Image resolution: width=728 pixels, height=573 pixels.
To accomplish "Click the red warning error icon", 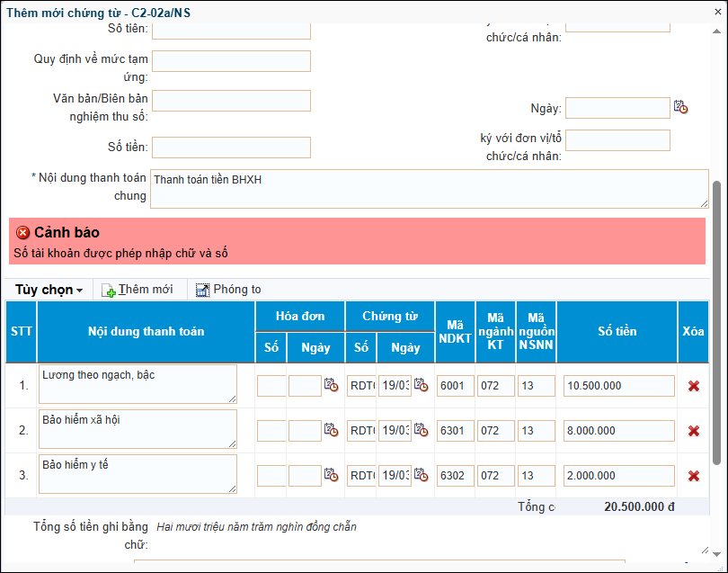I will pyautogui.click(x=23, y=233).
